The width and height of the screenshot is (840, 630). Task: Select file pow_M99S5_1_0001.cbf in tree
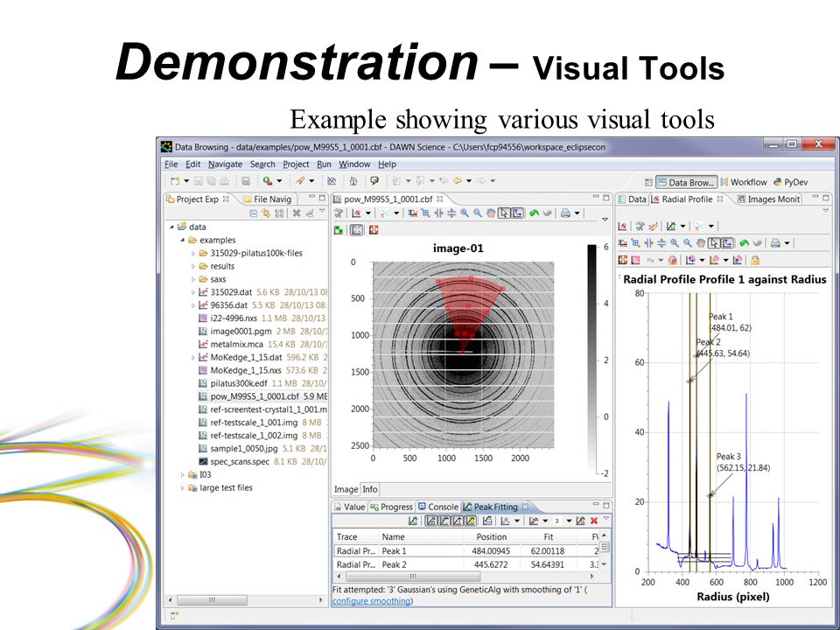tap(262, 396)
